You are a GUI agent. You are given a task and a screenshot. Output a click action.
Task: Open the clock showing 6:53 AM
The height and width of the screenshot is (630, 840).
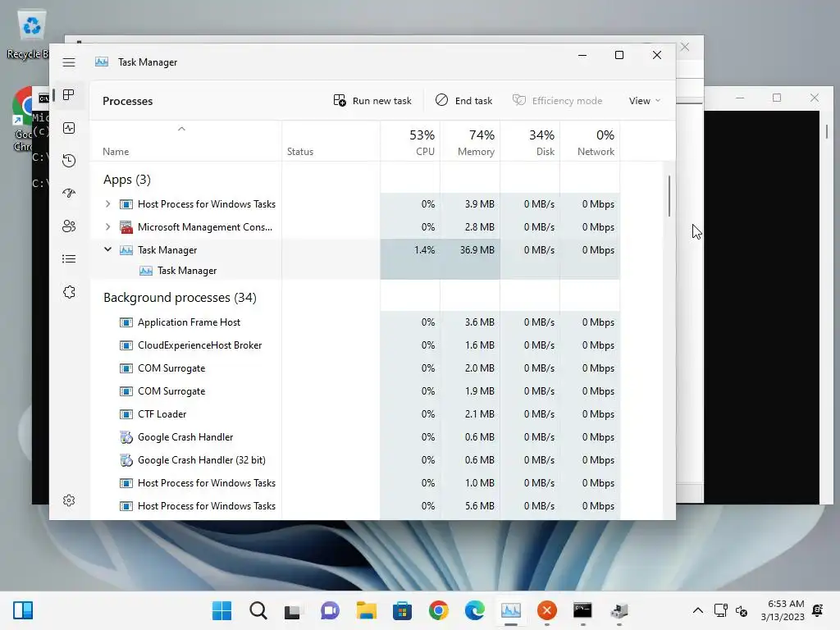(783, 610)
